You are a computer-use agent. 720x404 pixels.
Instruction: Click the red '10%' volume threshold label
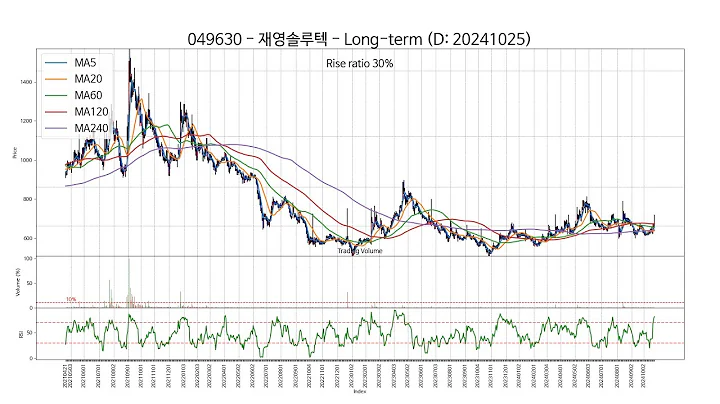[71, 299]
